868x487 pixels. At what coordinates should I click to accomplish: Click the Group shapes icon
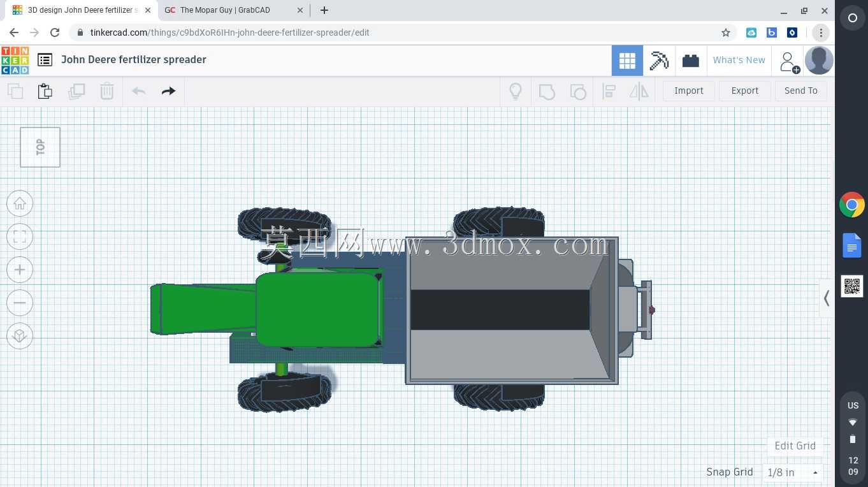point(547,91)
